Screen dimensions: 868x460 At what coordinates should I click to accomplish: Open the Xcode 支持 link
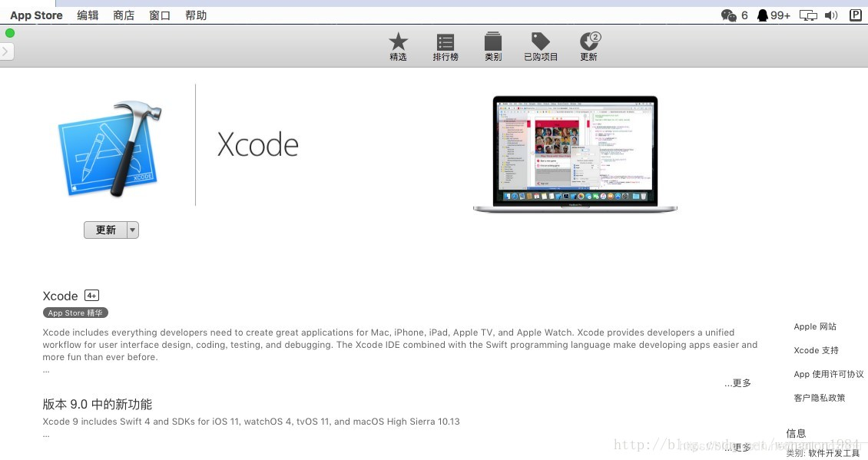(x=816, y=350)
